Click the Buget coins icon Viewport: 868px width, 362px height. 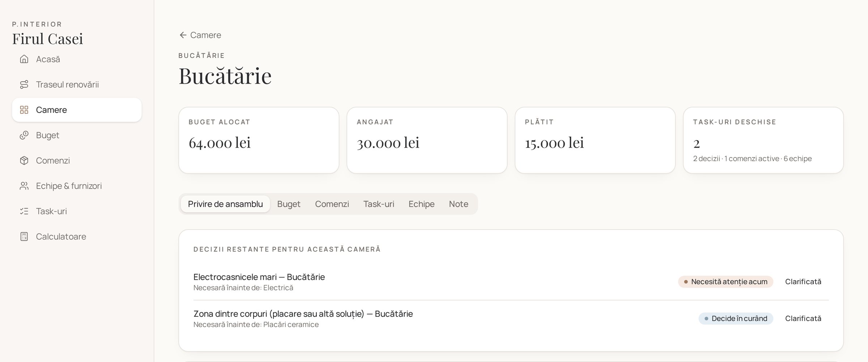[24, 135]
